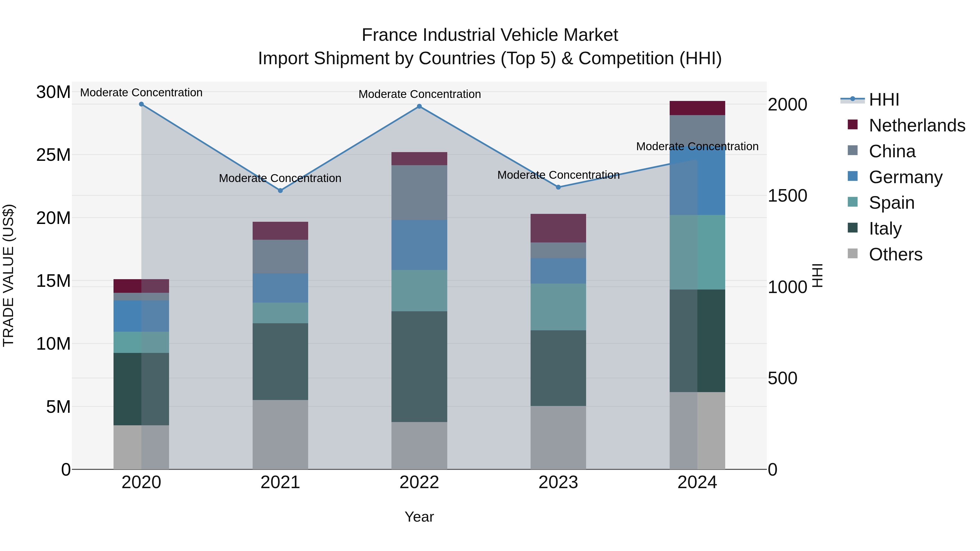The width and height of the screenshot is (980, 551).
Task: Select the 2020 Italy bar segment
Action: pos(141,389)
